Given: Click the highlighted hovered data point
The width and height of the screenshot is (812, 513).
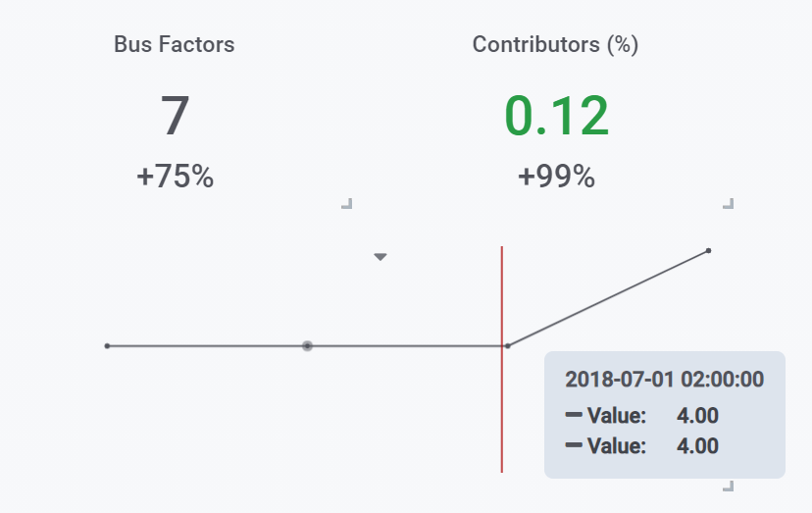Looking at the screenshot, I should (307, 345).
